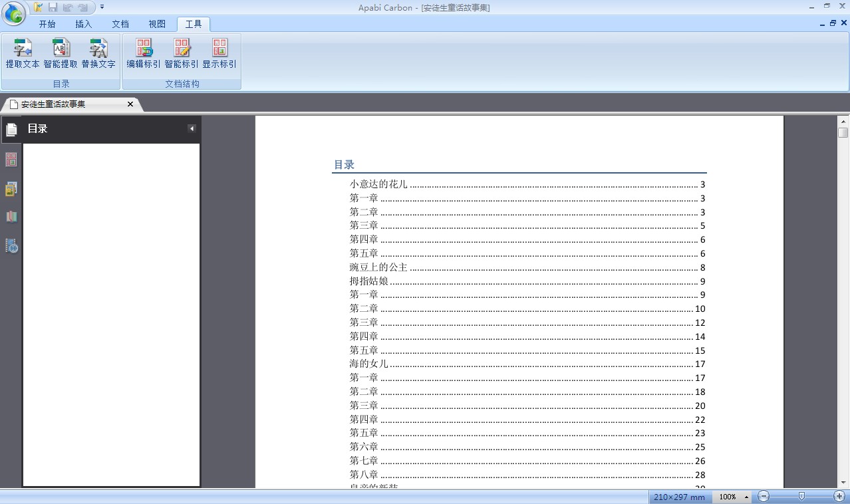
Task: Click the 第二章 entry for page 3
Action: pos(527,212)
